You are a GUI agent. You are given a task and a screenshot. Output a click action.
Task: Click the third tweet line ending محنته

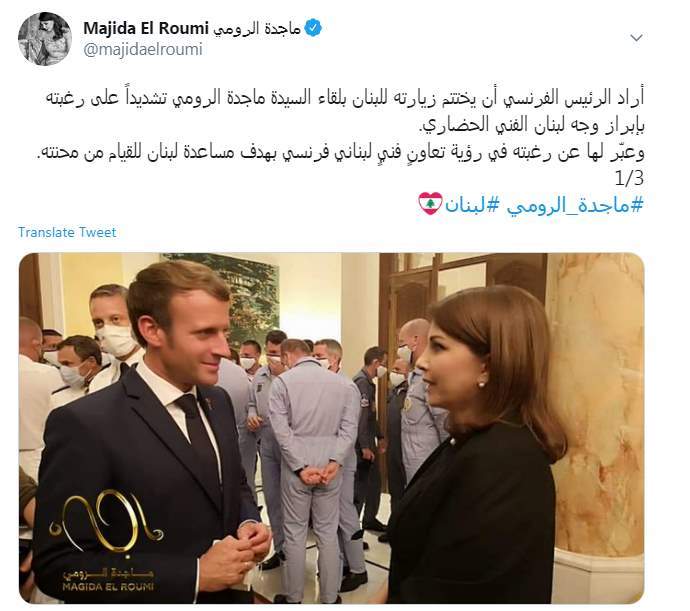(341, 152)
